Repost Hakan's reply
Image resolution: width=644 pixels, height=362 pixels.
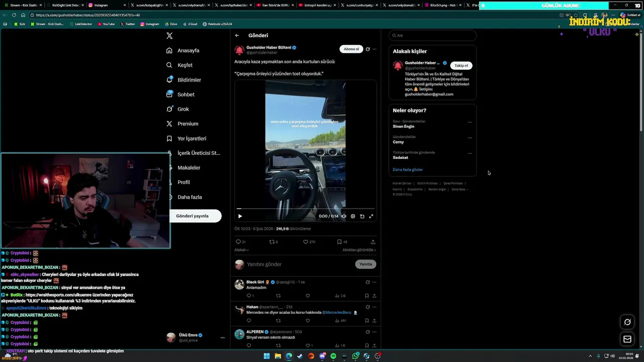[x=278, y=320]
